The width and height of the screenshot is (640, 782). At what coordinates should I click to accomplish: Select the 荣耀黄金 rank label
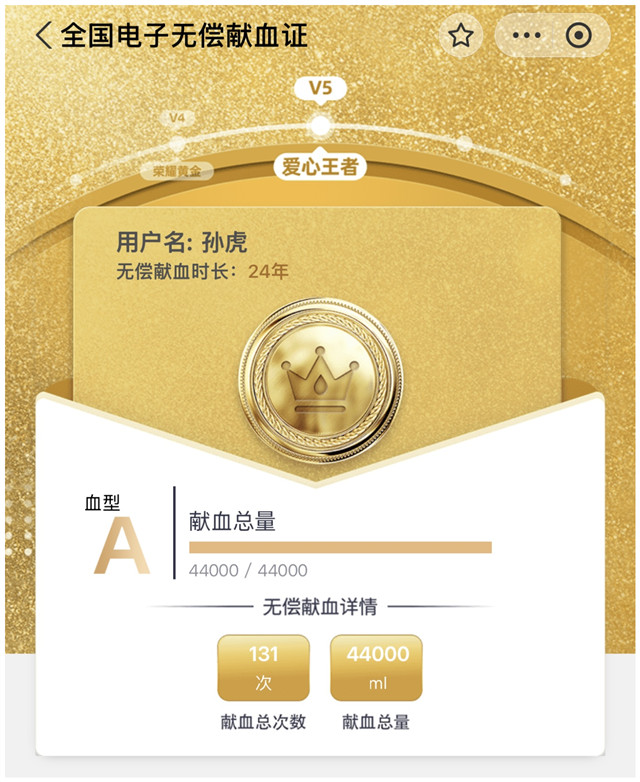(177, 171)
